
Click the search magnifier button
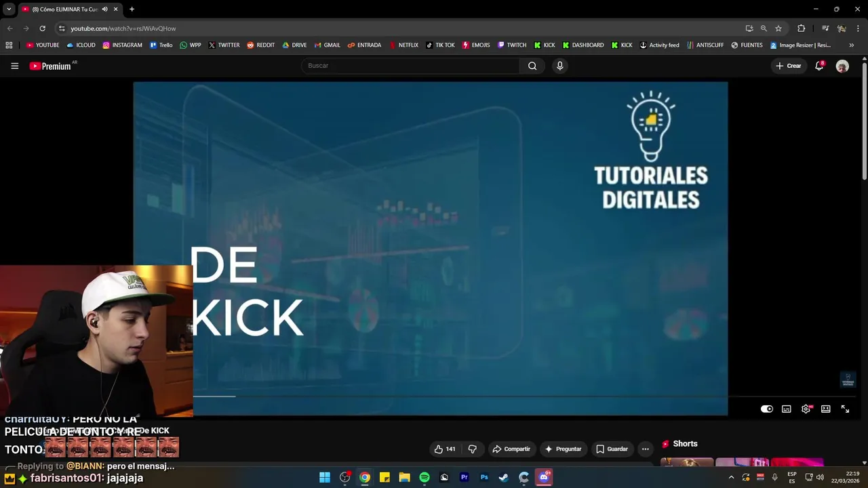tap(532, 66)
